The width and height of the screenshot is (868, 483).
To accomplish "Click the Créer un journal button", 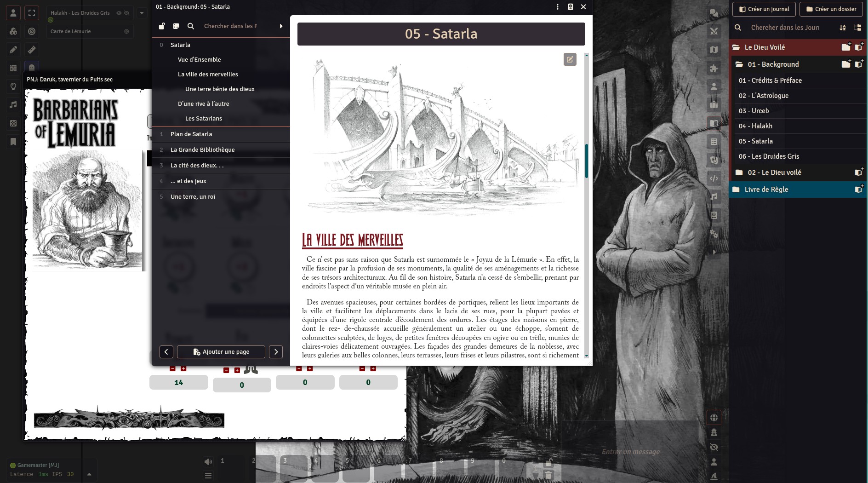I will pos(764,9).
